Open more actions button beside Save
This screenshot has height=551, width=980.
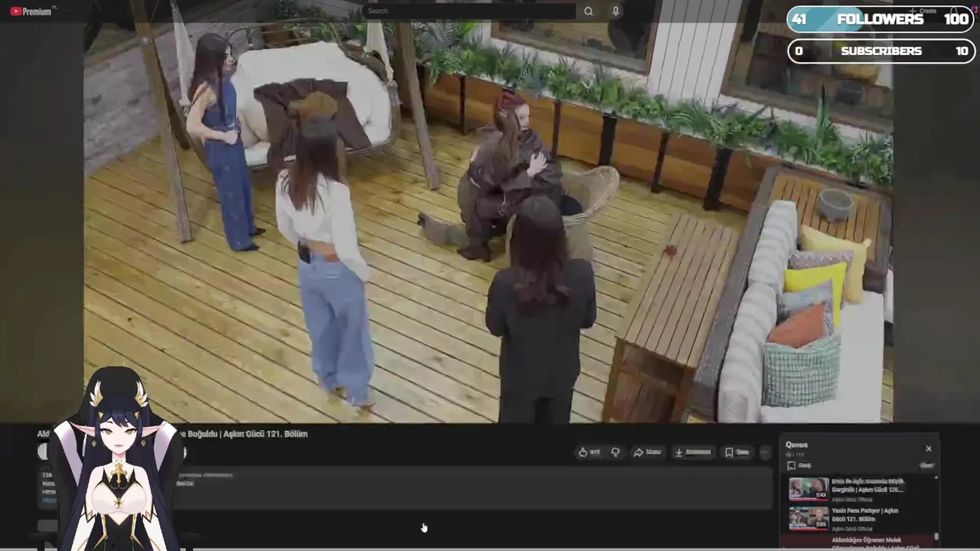(x=765, y=452)
